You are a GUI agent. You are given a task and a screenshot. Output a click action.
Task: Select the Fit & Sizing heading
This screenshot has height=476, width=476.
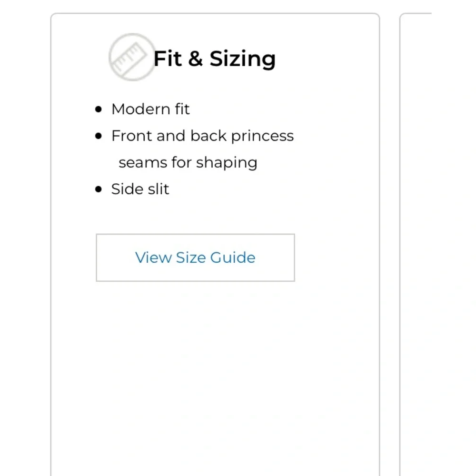214,59
